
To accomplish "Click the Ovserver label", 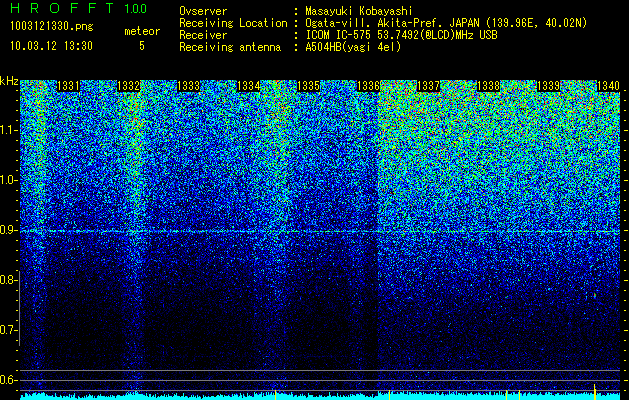I will [203, 11].
